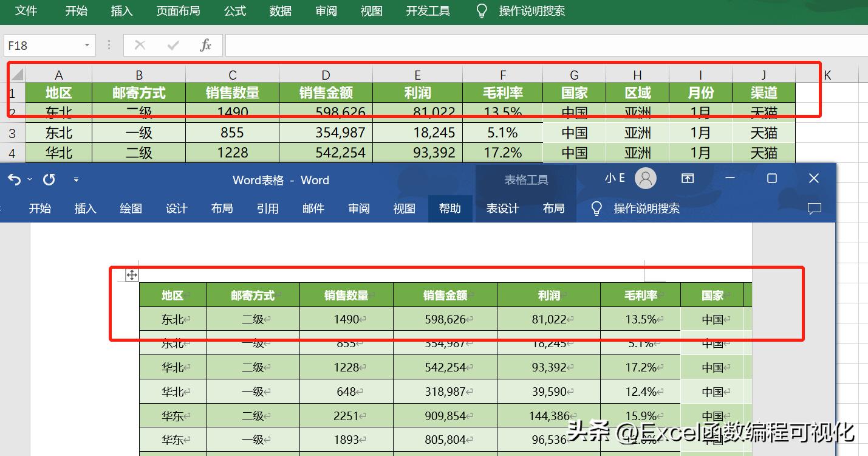Open comments via the icon at Word ribbon's right edge

pyautogui.click(x=814, y=209)
